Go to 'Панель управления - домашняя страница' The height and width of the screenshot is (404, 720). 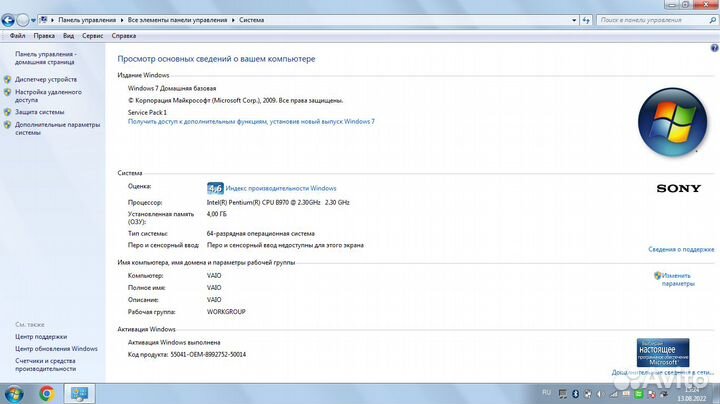[45, 58]
